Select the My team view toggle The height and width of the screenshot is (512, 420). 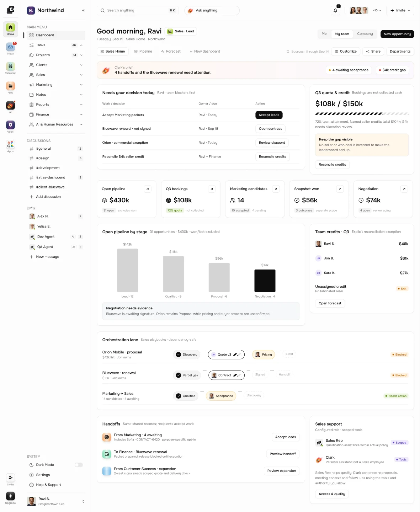(342, 34)
